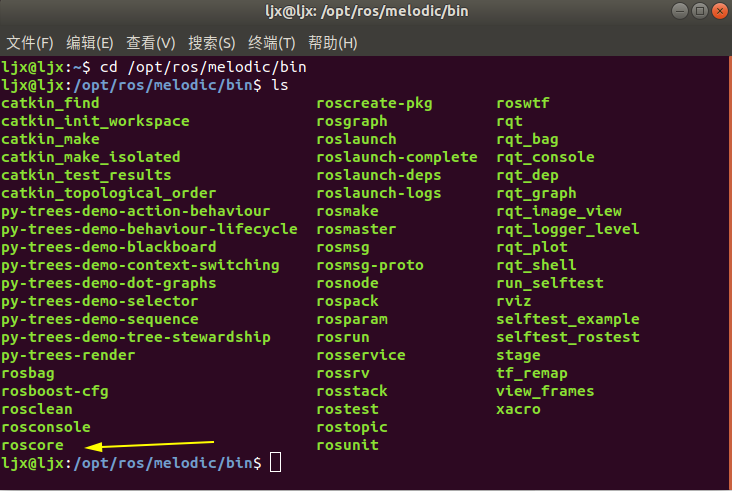This screenshot has height=491, width=732.
Task: Click the rosservice entry
Action: coord(361,355)
